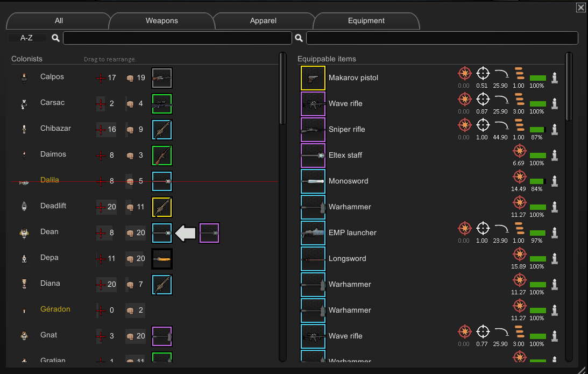Show info for the Eltex staff
588x374 pixels.
[555, 155]
